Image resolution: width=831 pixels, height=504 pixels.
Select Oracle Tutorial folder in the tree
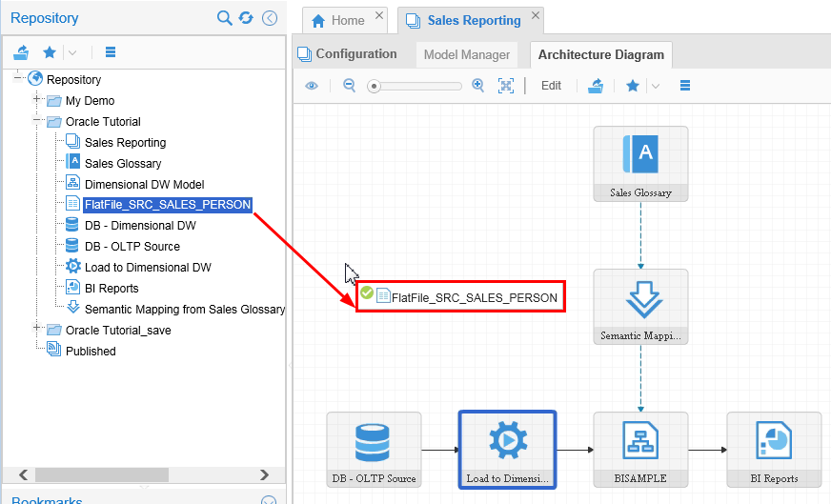tap(103, 122)
